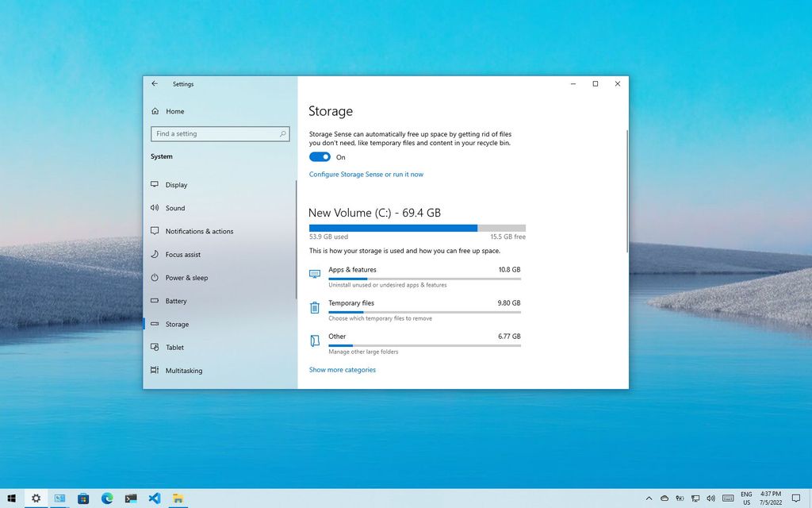This screenshot has height=508, width=812.
Task: Expand hidden icons in the system tray
Action: [649, 499]
